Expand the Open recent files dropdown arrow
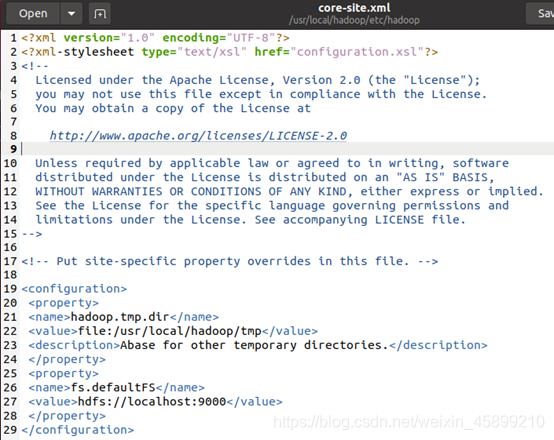Image resolution: width=554 pixels, height=440 pixels. [71, 14]
